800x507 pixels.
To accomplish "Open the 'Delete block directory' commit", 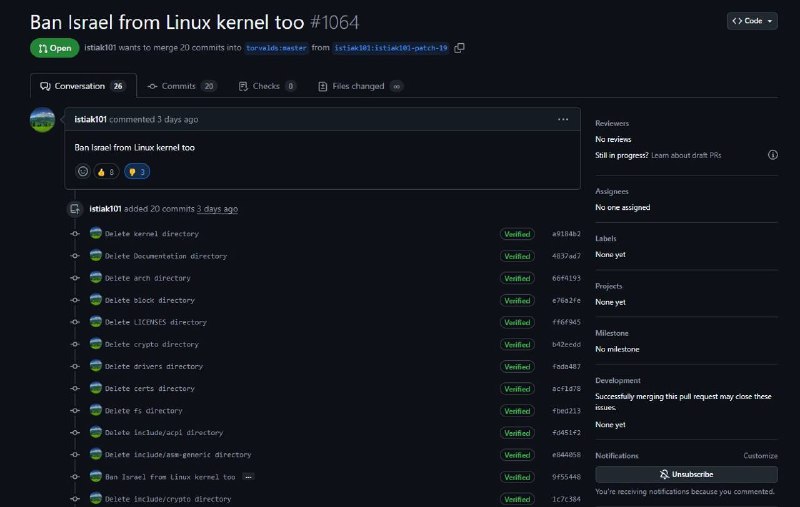I will pos(149,300).
